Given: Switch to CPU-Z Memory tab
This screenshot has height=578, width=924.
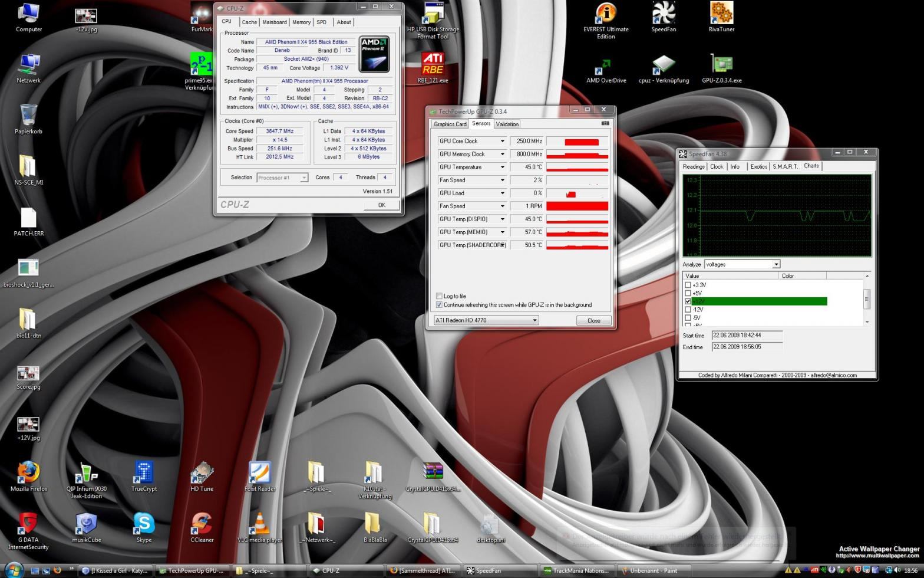Looking at the screenshot, I should 301,22.
